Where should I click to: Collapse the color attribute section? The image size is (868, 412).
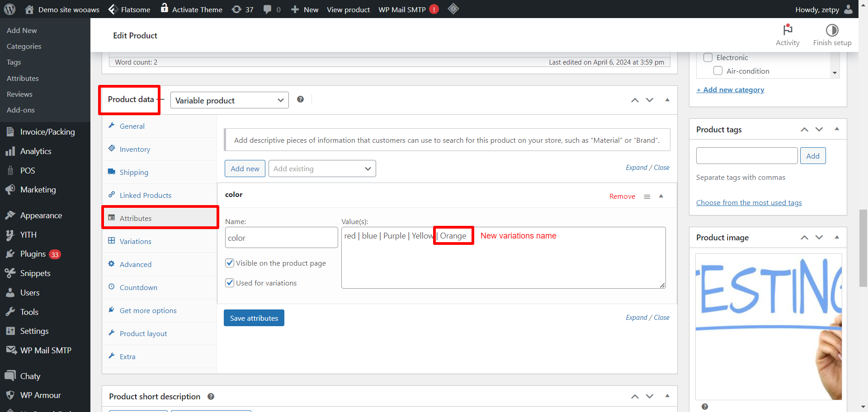(x=661, y=196)
